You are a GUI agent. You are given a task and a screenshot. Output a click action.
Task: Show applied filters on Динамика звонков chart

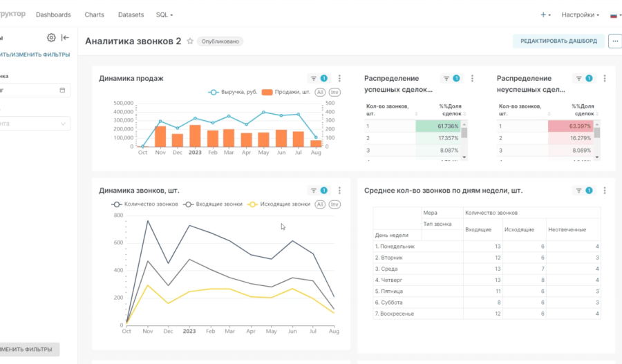pos(318,191)
